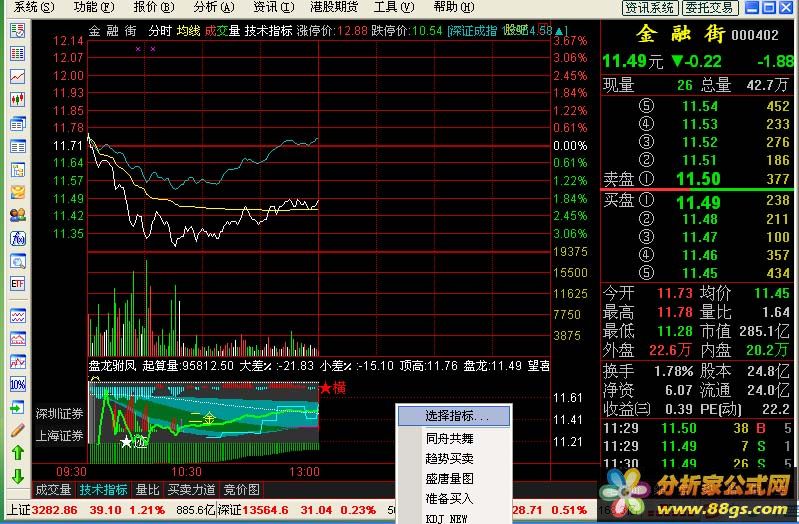Select the pencil drawing tool icon
The height and width of the screenshot is (524, 799).
tap(17, 430)
